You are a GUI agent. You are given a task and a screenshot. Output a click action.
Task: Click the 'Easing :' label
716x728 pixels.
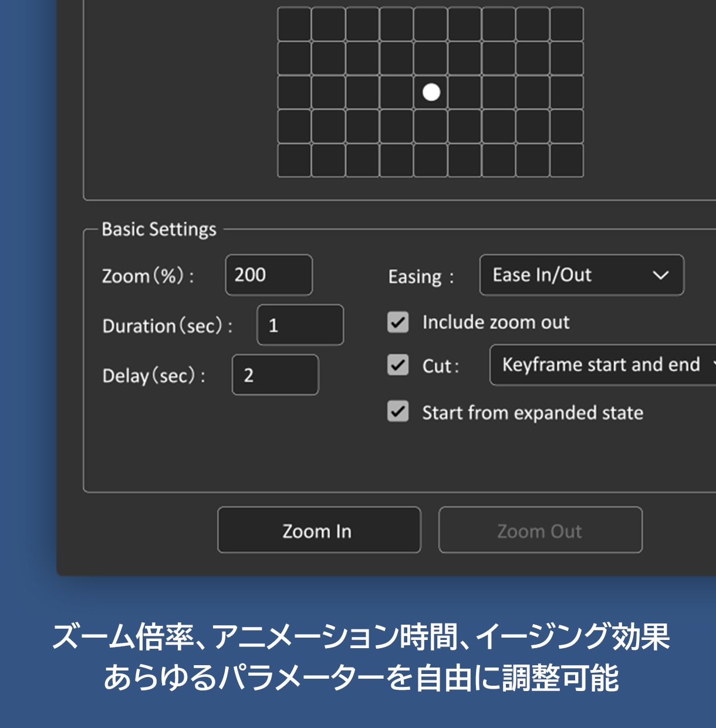(421, 276)
